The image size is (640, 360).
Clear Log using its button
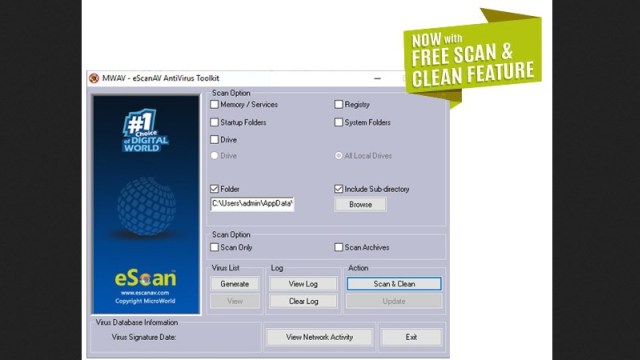(x=303, y=301)
